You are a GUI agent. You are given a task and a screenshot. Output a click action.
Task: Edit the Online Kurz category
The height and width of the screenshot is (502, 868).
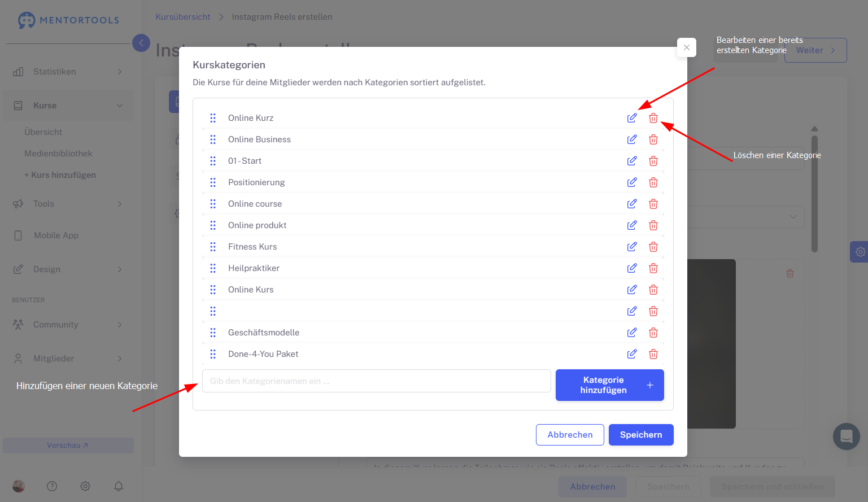(632, 118)
